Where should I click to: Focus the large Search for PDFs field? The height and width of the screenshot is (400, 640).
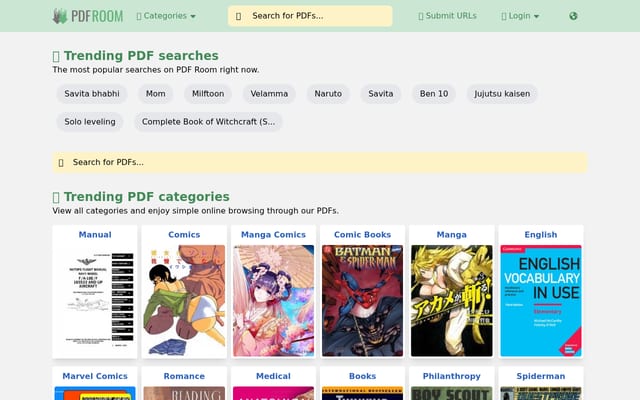[320, 162]
